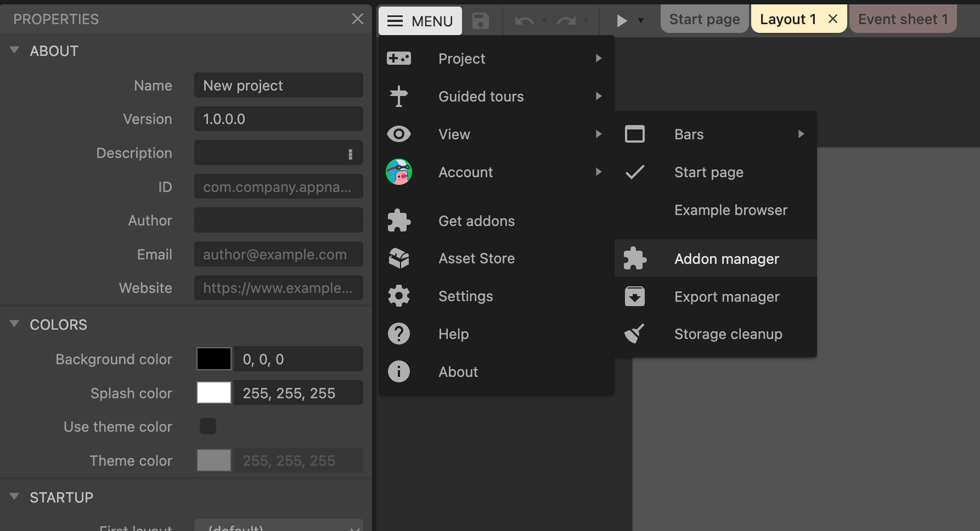
Task: Click the redo arrow icon
Action: [566, 21]
